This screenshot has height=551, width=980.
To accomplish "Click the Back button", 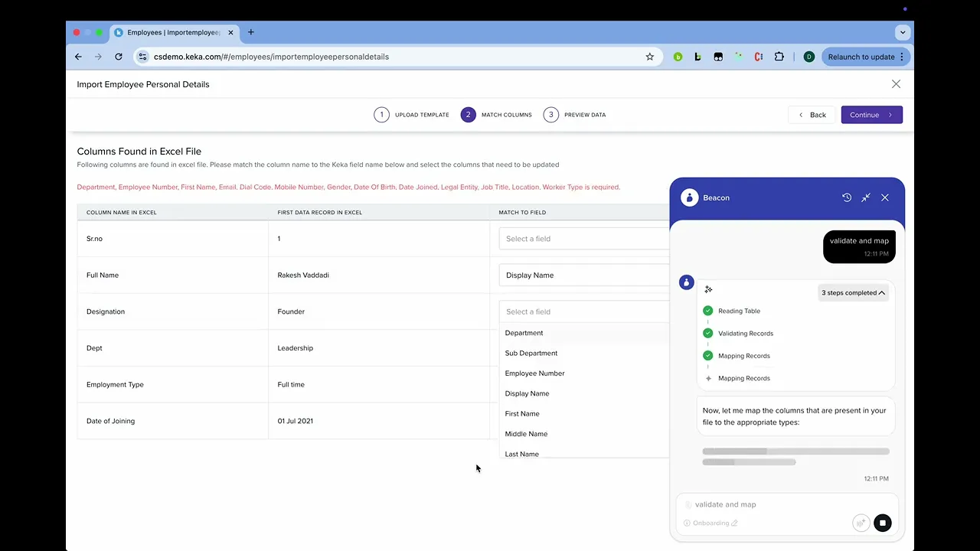I will point(812,115).
